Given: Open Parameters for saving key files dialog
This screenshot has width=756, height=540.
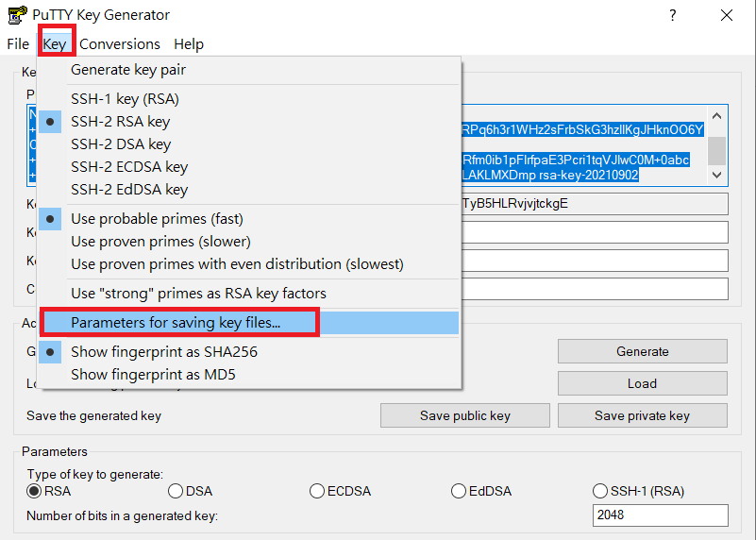Looking at the screenshot, I should 249,323.
